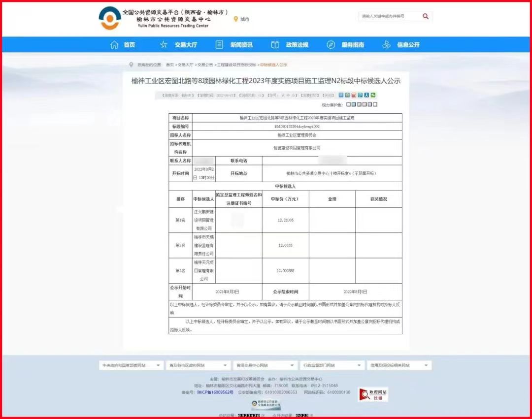Select the first eye-protection color box
This screenshot has width=532, height=419.
tap(348, 104)
